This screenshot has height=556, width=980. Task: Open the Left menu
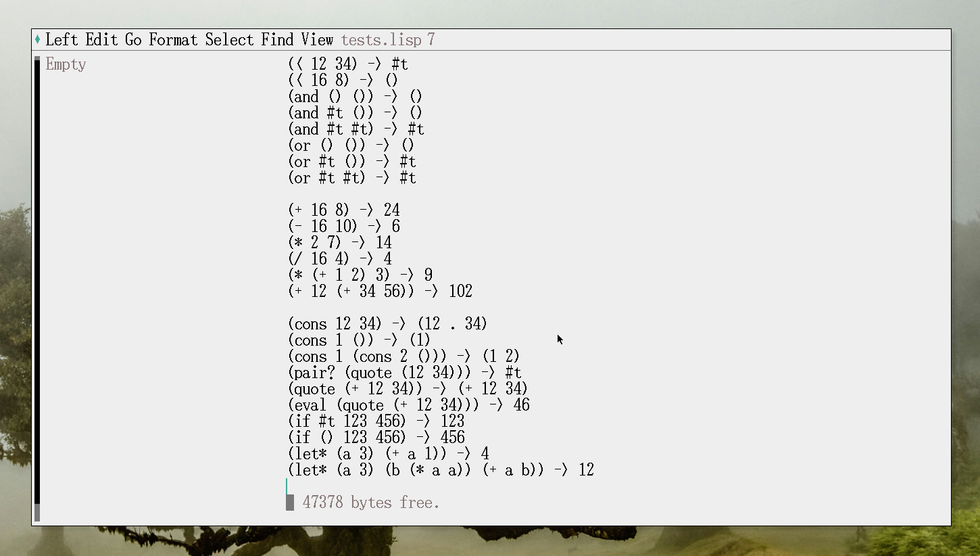[62, 40]
